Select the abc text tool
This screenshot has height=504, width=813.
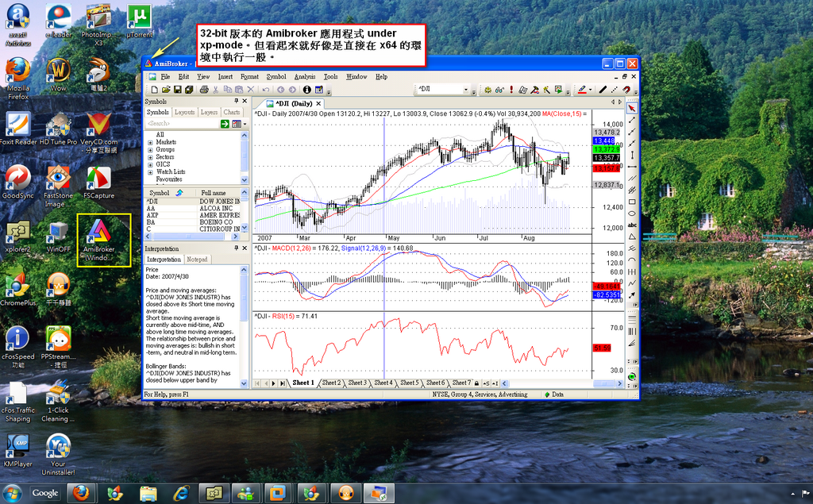tap(632, 225)
